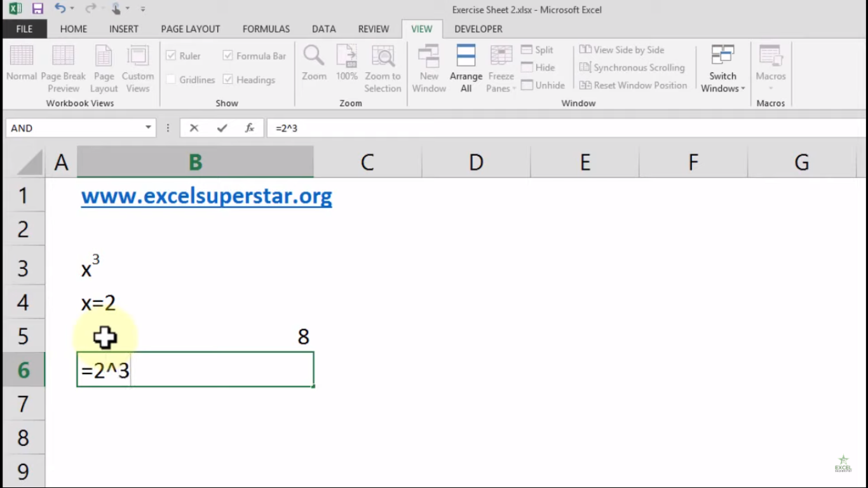Image resolution: width=868 pixels, height=488 pixels.
Task: Click Reset Window Position
Action: point(633,85)
